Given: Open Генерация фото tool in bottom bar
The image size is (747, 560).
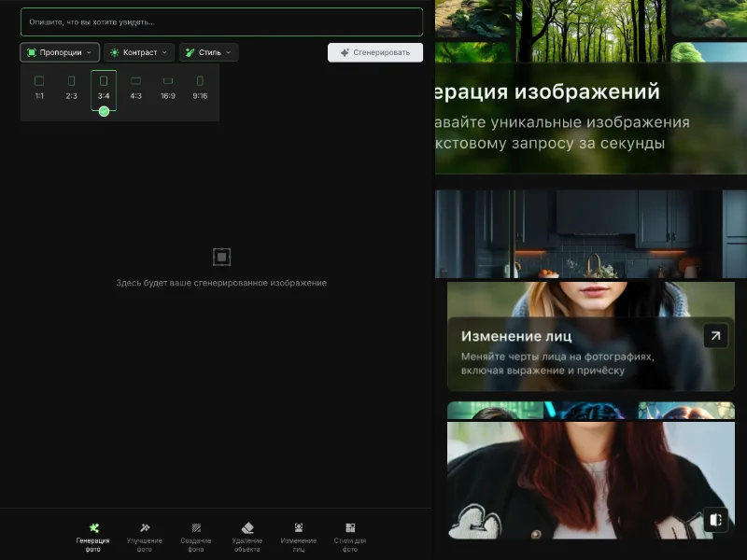Looking at the screenshot, I should click(x=92, y=538).
